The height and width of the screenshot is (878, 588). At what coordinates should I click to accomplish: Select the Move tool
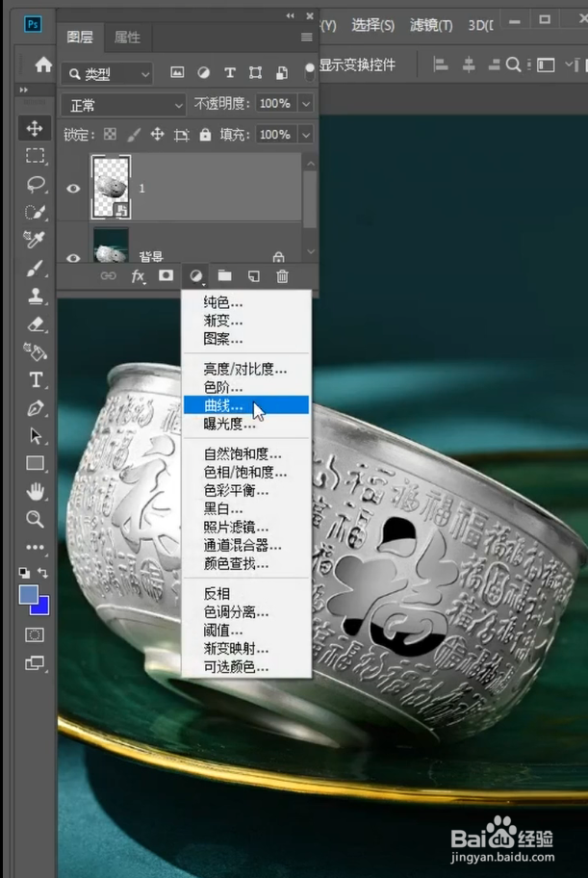click(x=35, y=128)
